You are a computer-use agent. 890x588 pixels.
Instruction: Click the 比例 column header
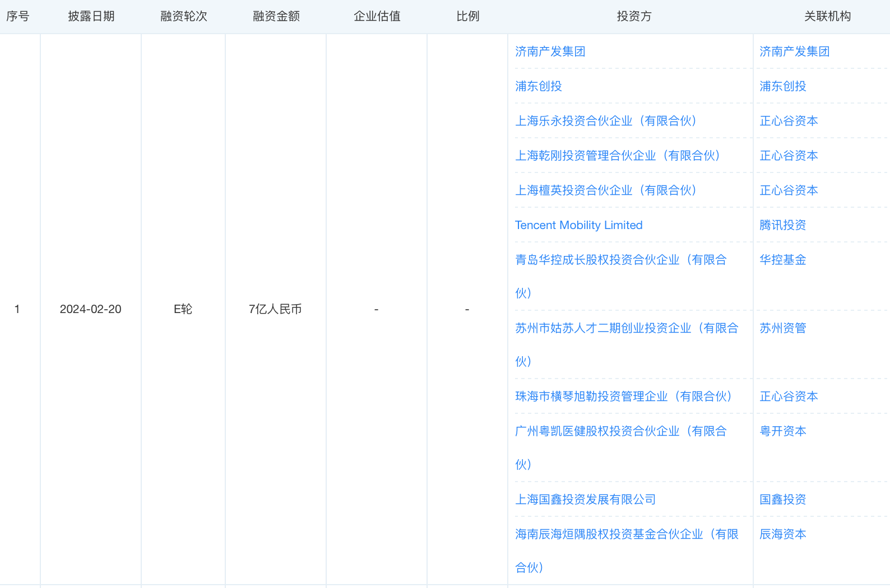[467, 16]
